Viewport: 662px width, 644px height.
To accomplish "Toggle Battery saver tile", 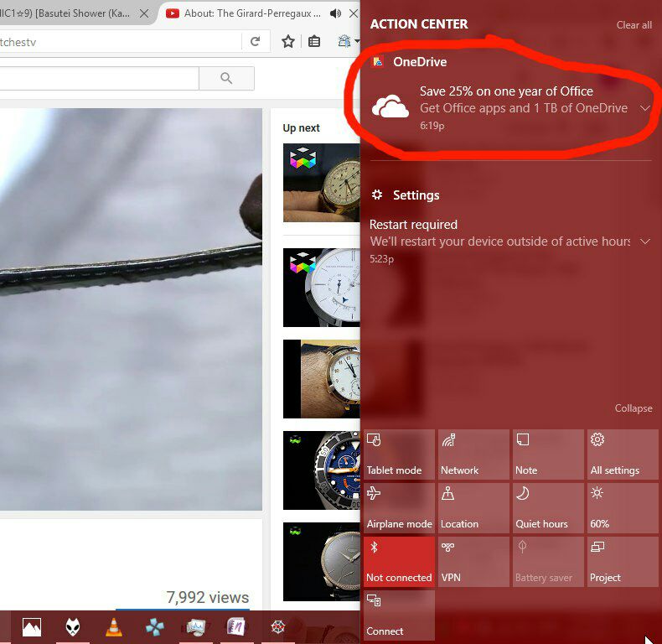I will point(548,562).
